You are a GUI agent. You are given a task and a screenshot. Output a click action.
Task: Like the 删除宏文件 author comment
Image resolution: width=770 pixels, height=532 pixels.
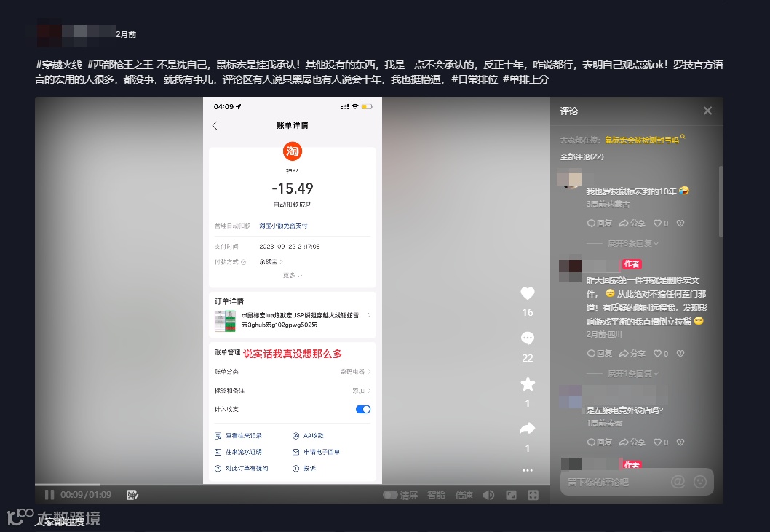click(661, 353)
